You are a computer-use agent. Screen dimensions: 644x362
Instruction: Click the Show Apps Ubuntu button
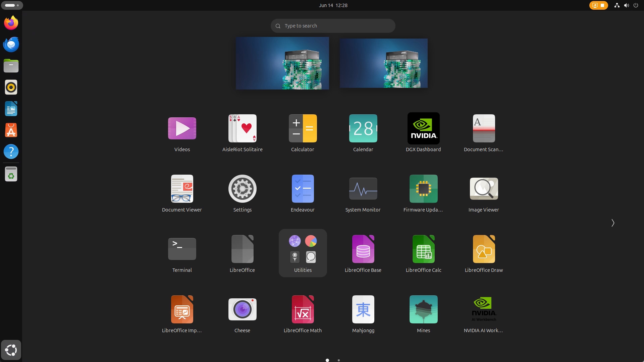coord(11,350)
